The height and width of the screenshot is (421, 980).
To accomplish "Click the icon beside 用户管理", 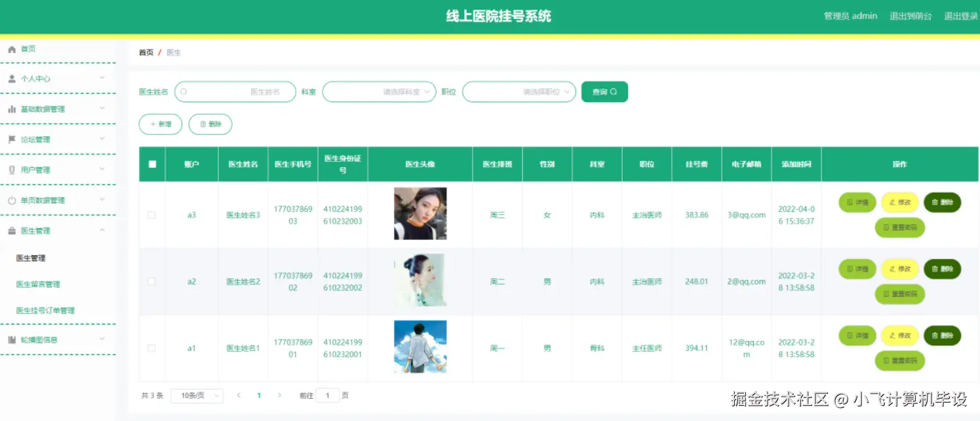I will [11, 170].
